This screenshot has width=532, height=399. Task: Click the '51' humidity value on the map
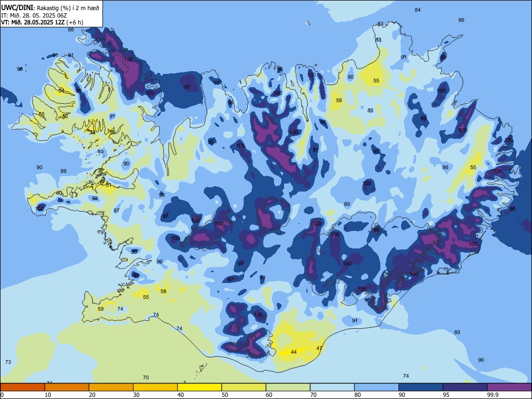[x=109, y=185]
